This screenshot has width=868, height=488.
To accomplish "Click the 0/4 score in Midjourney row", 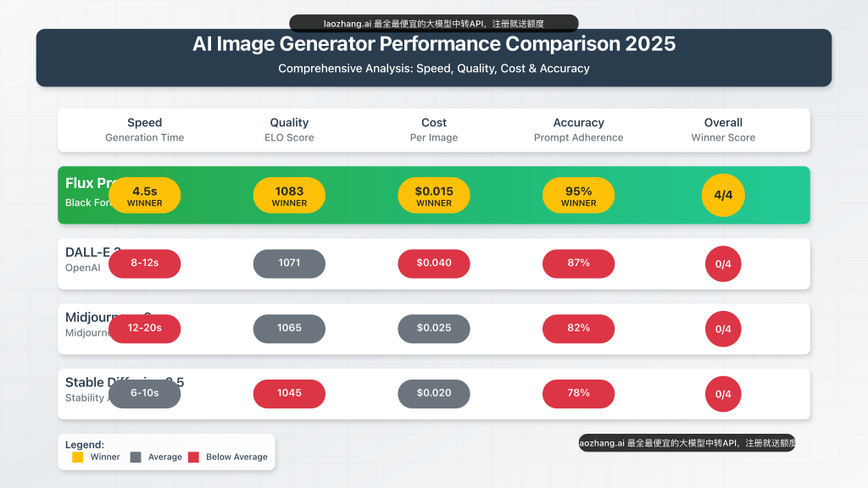I will click(723, 330).
